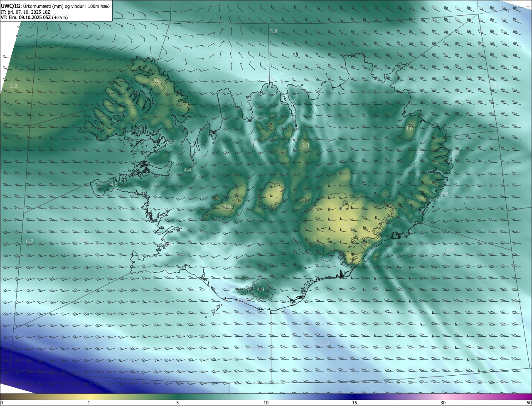The width and height of the screenshot is (532, 406).
Task: Click the 4.9 value near the south coast
Action: [261, 289]
